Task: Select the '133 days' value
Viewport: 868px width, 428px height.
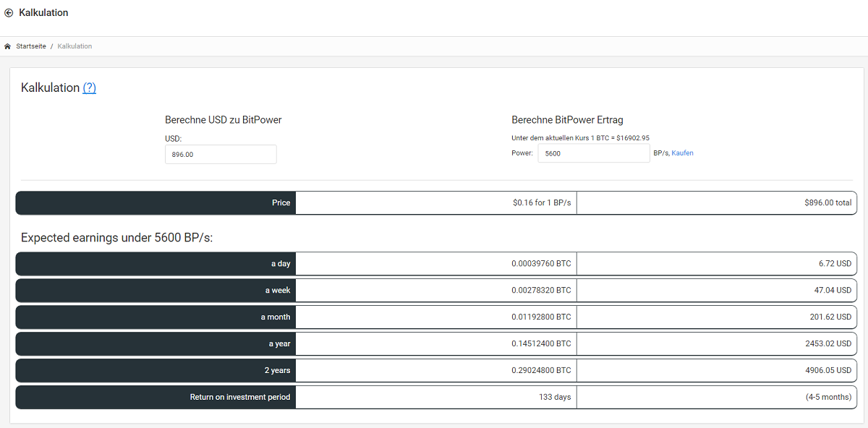Action: (555, 397)
